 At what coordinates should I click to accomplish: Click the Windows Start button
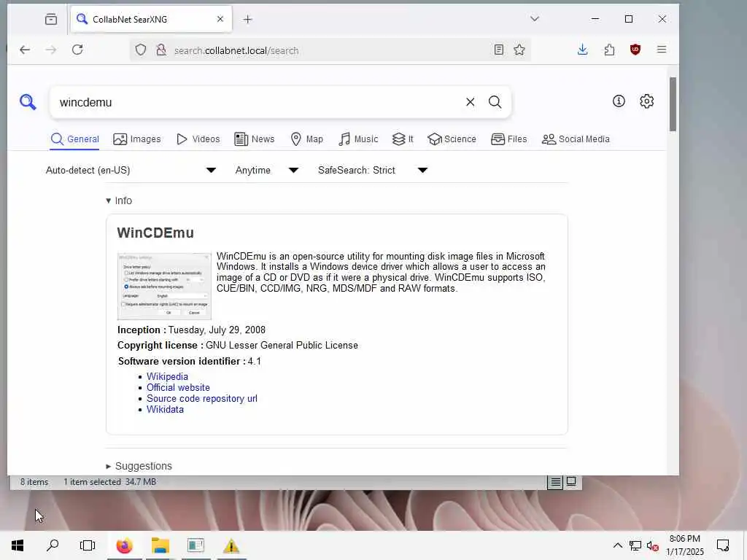pyautogui.click(x=18, y=545)
